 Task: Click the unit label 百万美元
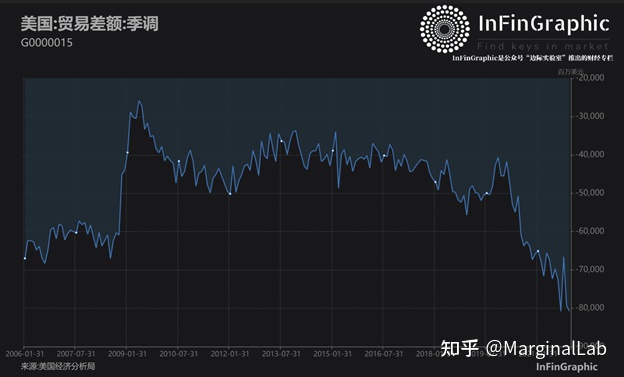570,72
